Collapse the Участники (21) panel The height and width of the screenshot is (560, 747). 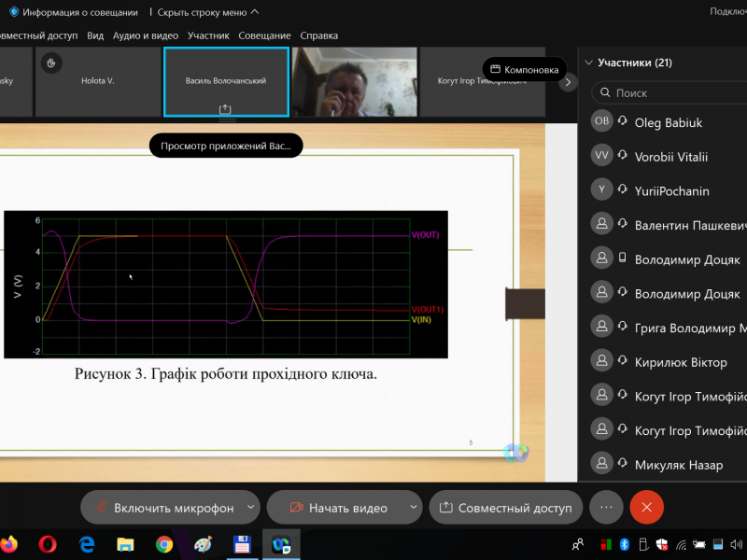(x=588, y=63)
